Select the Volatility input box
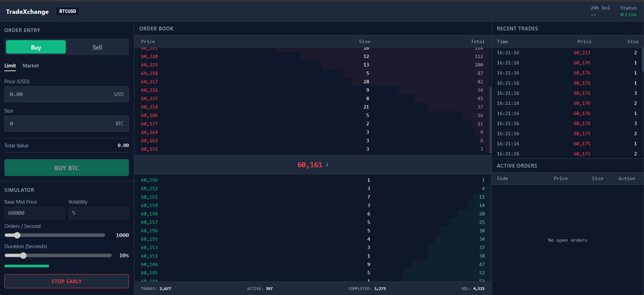 99,213
